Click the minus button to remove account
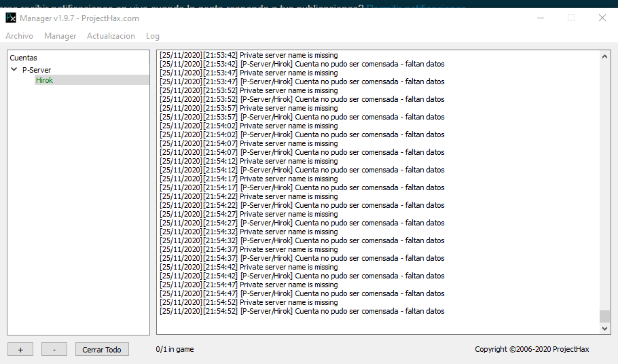 click(x=54, y=349)
